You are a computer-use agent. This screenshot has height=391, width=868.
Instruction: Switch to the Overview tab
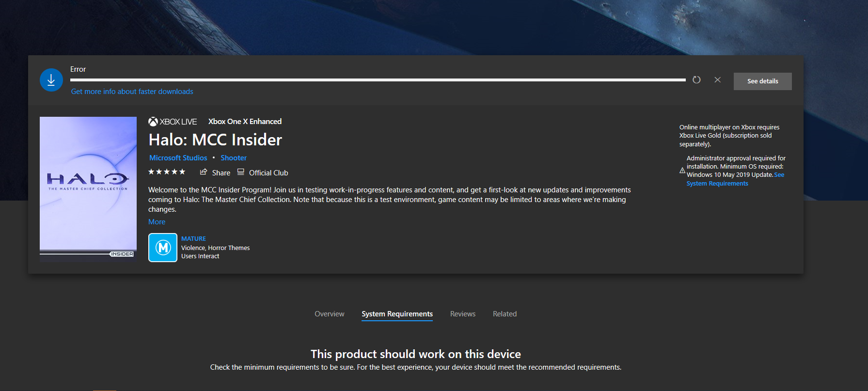[330, 314]
